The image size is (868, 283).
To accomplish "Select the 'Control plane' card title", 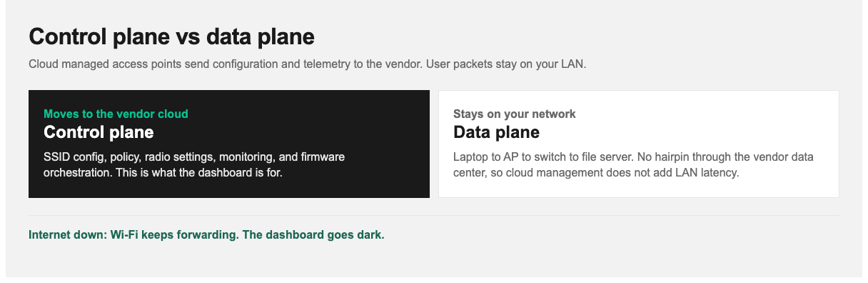I will pos(99,132).
